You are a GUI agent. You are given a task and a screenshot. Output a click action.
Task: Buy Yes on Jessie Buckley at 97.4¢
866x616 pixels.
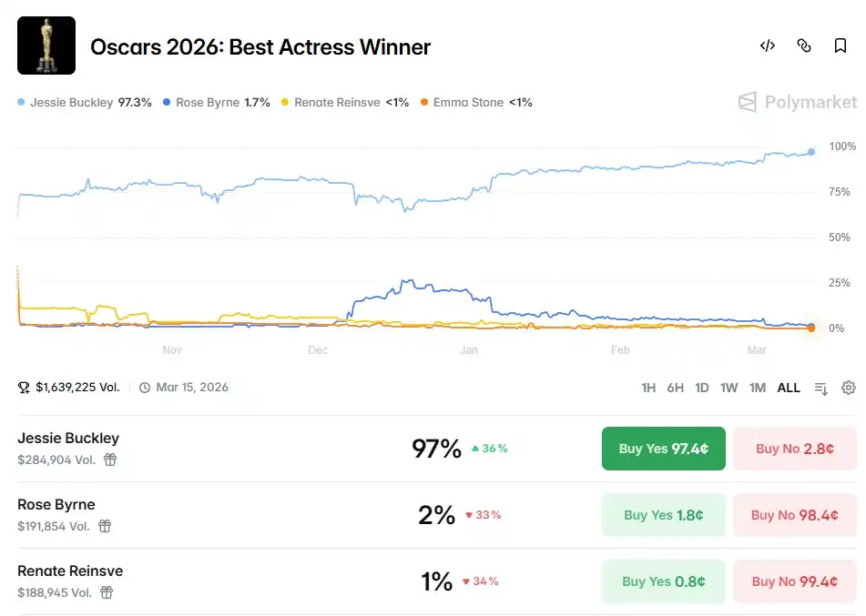(x=663, y=449)
